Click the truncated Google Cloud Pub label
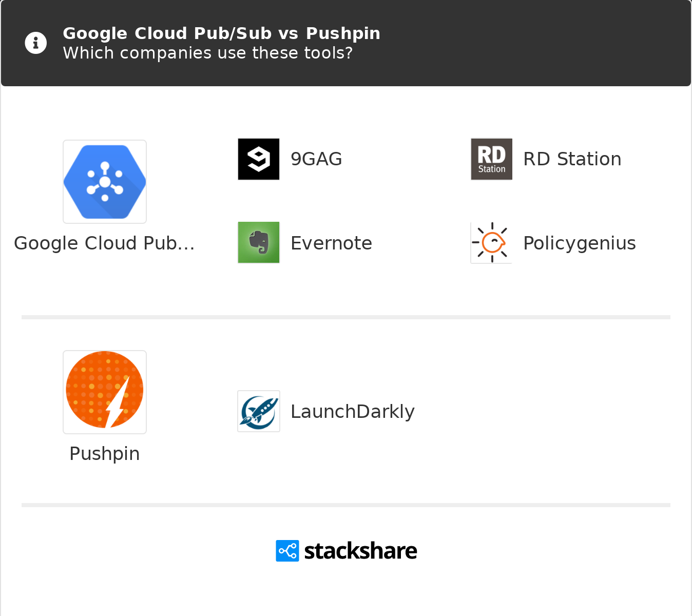Viewport: 692px width, 616px height. [105, 243]
